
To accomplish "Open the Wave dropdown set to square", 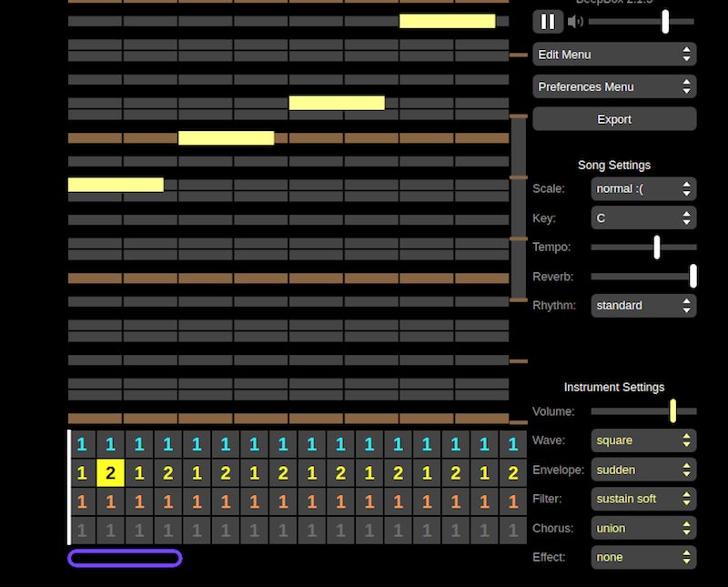I will coord(643,440).
